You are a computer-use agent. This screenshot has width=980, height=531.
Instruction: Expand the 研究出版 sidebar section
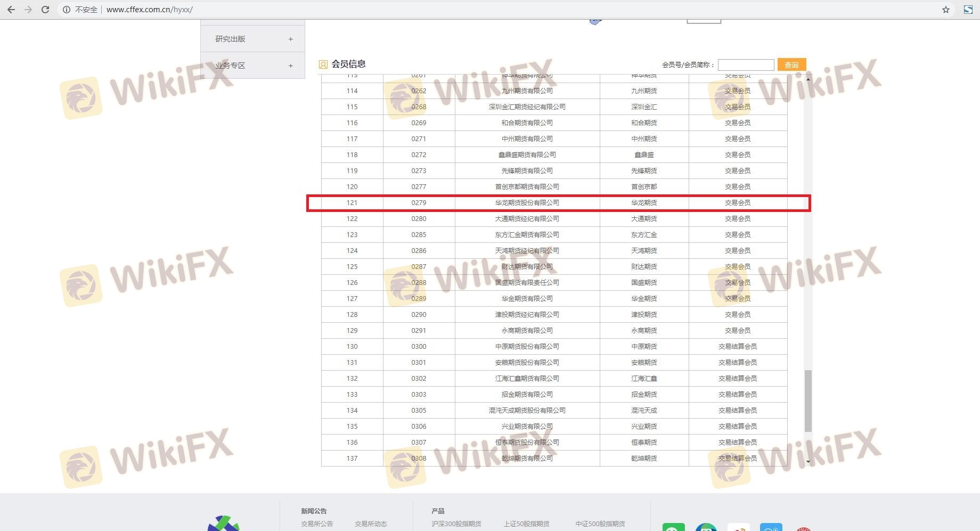[290, 39]
